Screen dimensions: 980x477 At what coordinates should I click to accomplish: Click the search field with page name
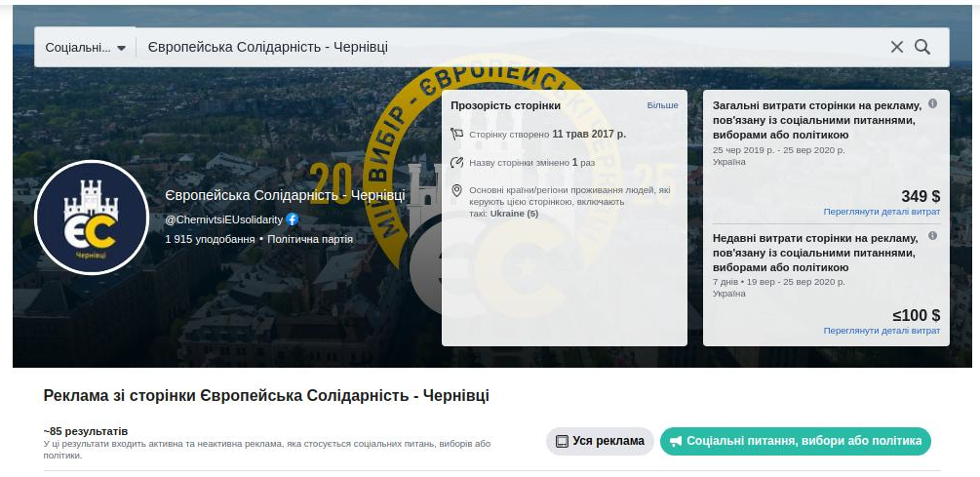click(507, 47)
